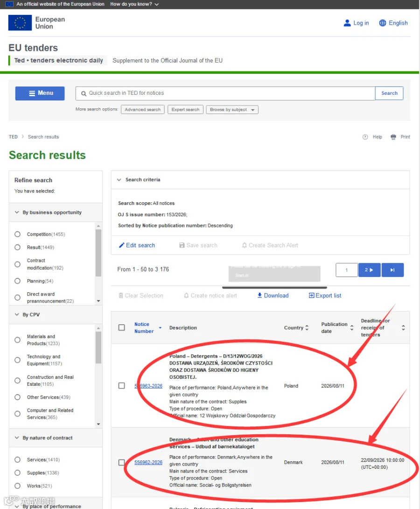Image resolution: width=420 pixels, height=509 pixels.
Task: Select the Supplies(1336) radio button
Action: [18, 473]
